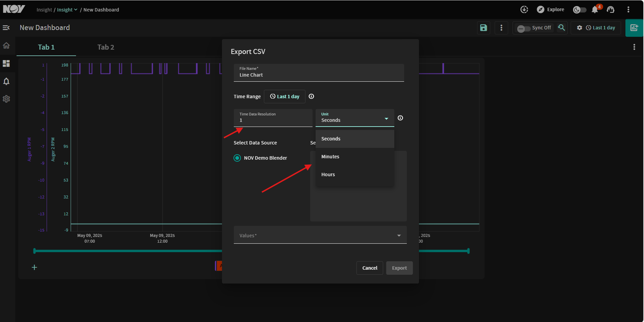Open the time settings gear icon
The image size is (644, 322).
click(x=579, y=28)
